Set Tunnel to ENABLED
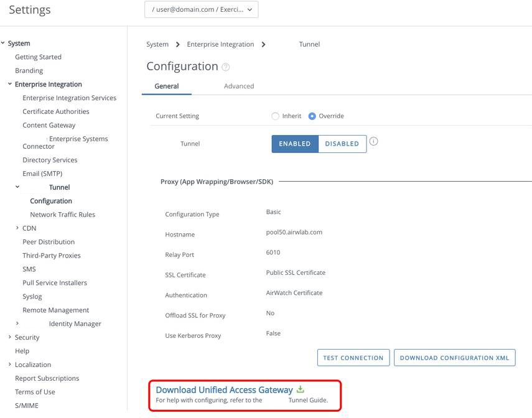532x418 pixels. tap(294, 144)
